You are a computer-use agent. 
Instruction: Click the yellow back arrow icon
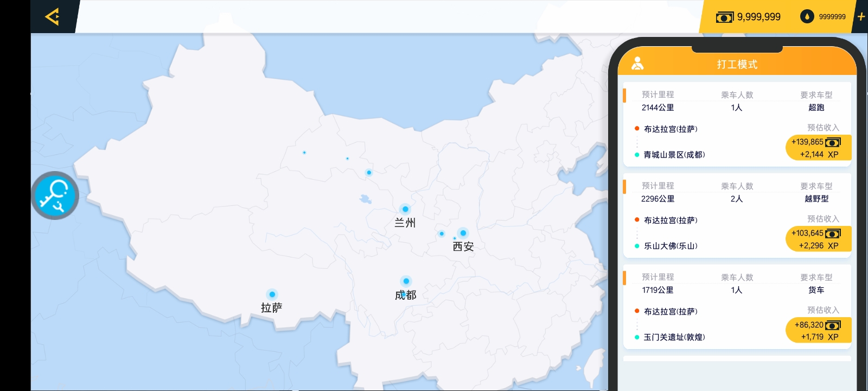click(53, 17)
